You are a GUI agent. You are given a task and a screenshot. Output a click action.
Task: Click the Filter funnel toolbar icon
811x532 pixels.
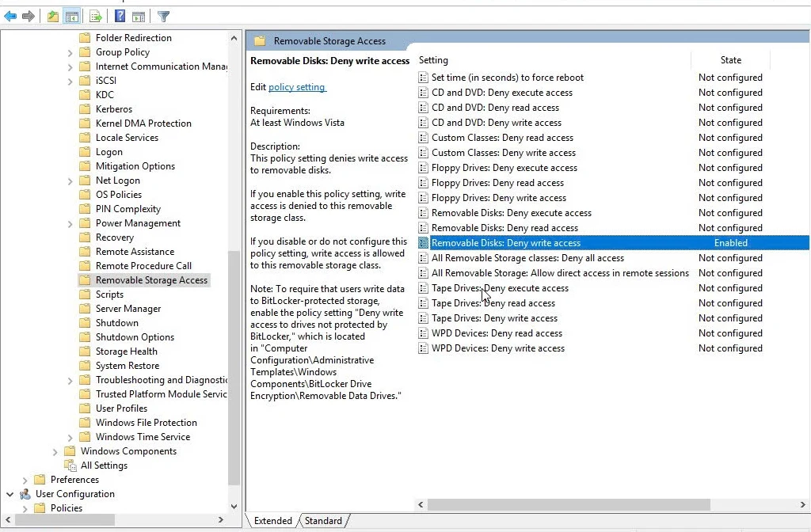[163, 17]
